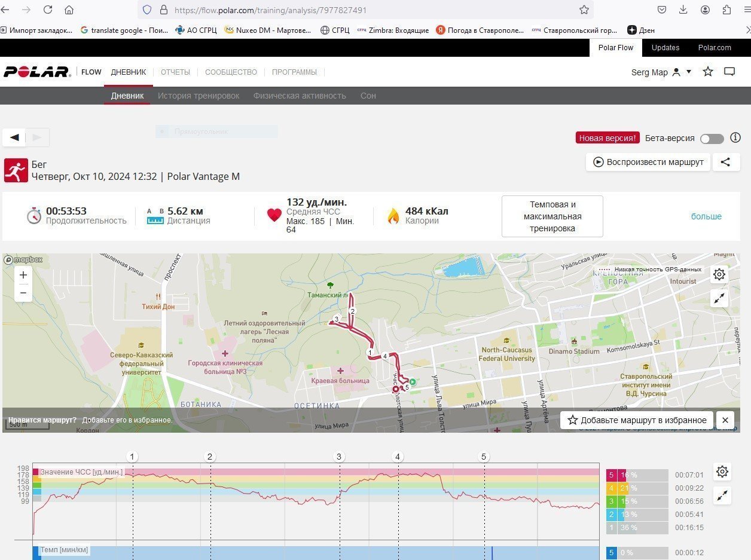Reload the page in browser
751x560 pixels.
point(48,10)
